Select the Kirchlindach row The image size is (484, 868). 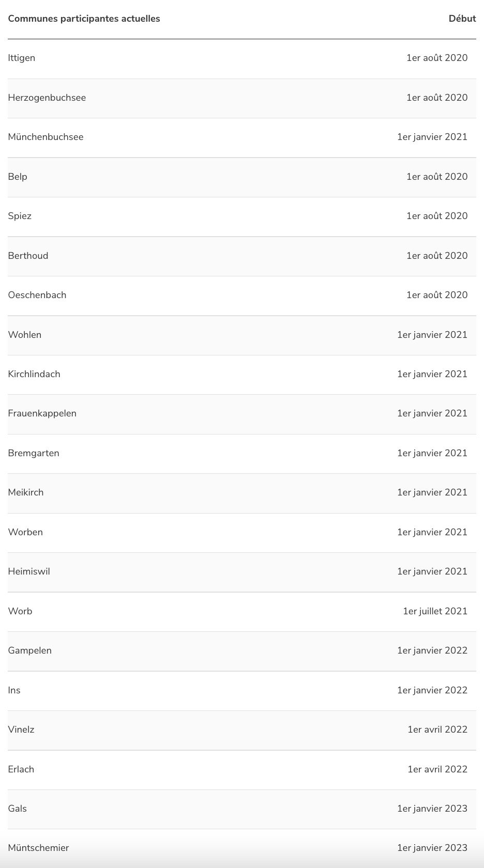coord(242,375)
